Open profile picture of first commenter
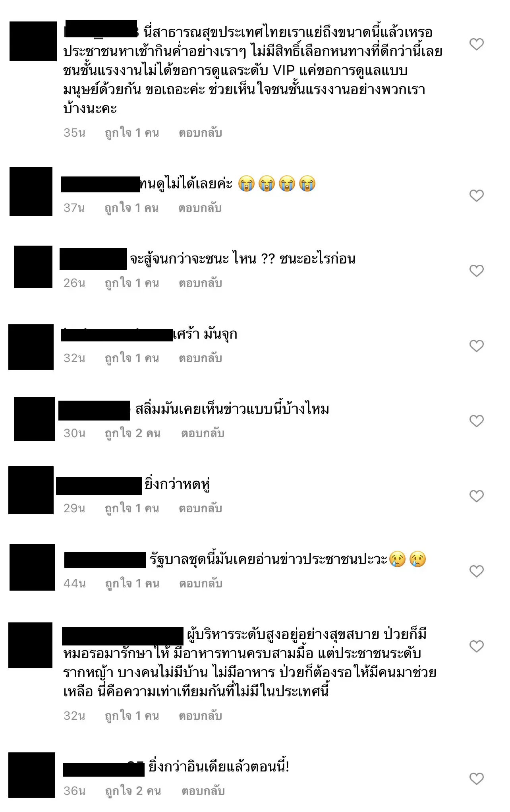This screenshot has width=510, height=812. point(33,41)
